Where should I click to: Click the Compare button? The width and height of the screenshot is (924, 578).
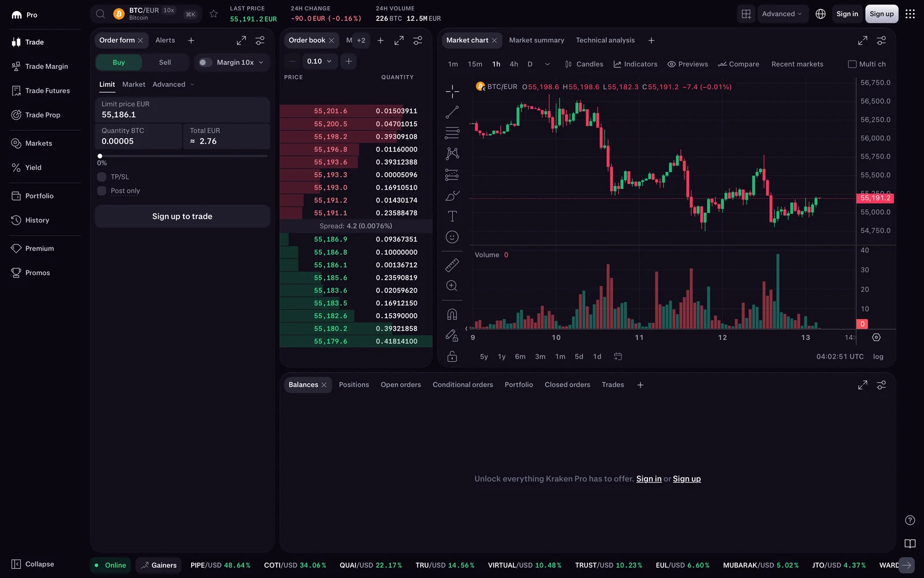point(739,64)
